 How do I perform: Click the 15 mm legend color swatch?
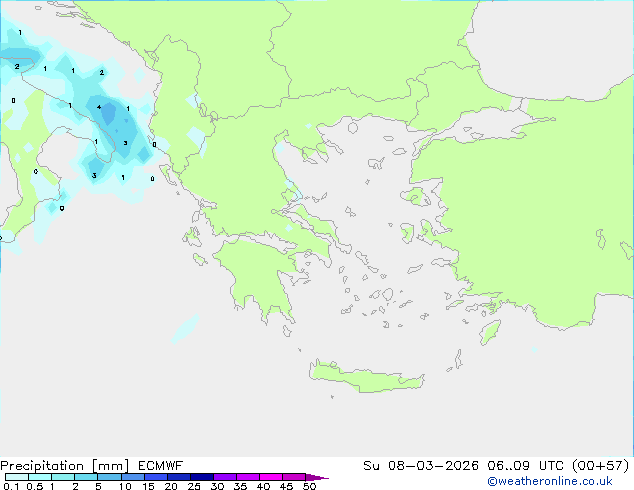[156, 477]
